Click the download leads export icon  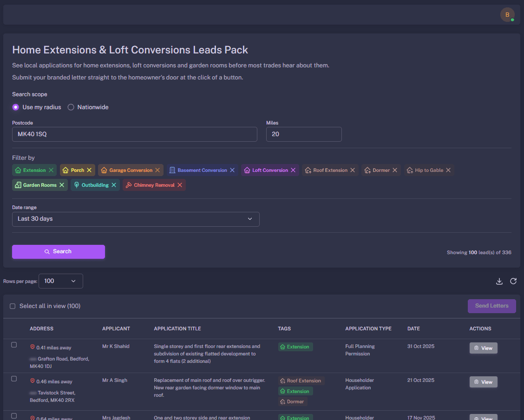(499, 281)
